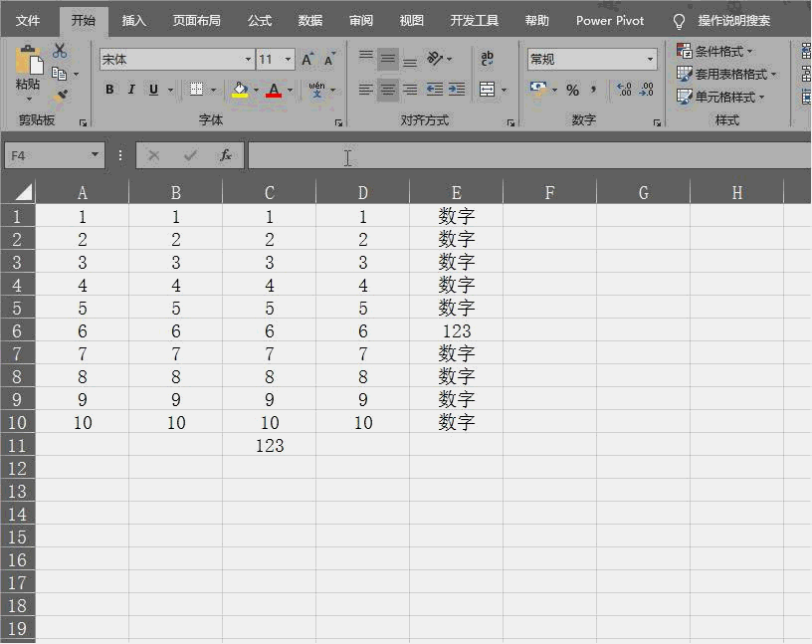The width and height of the screenshot is (812, 644).
Task: Apply percent style to cell
Action: (x=572, y=91)
